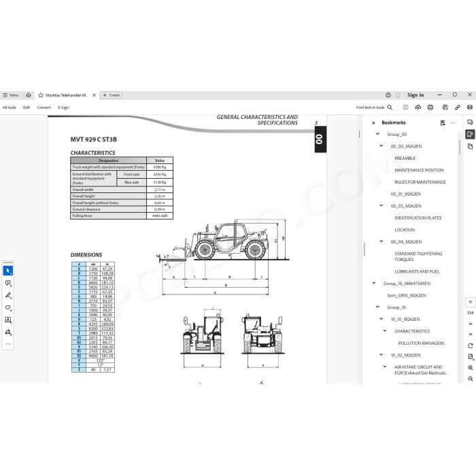Open the LUBRICANTS AND FUEL bookmark

click(417, 271)
